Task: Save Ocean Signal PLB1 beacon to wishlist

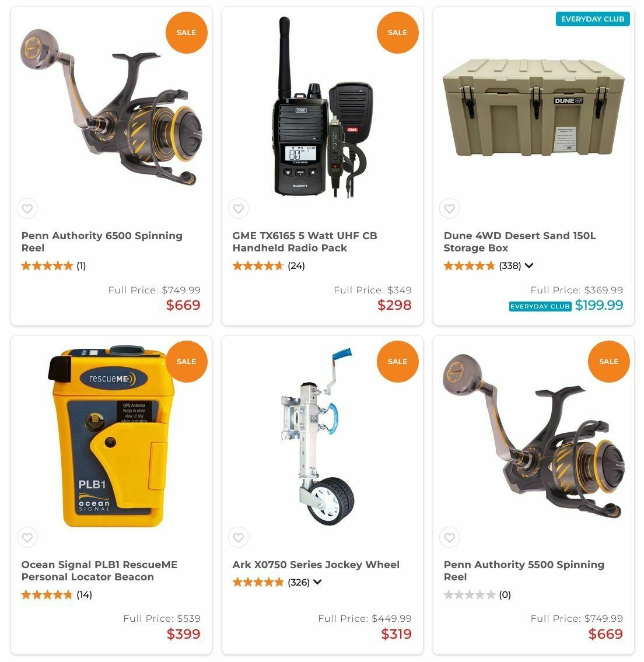Action: tap(27, 537)
